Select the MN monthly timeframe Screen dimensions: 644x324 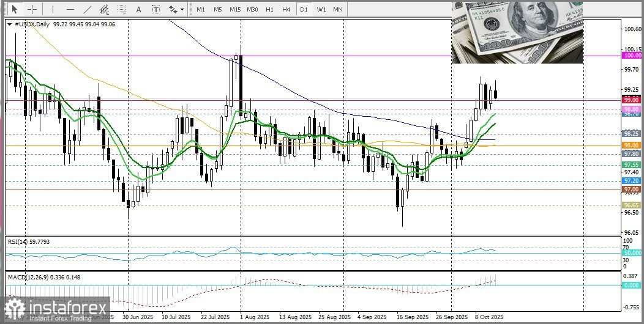337,9
